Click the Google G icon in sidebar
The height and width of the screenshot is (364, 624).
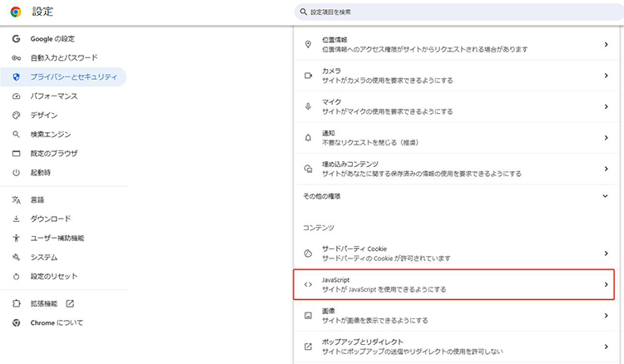16,38
